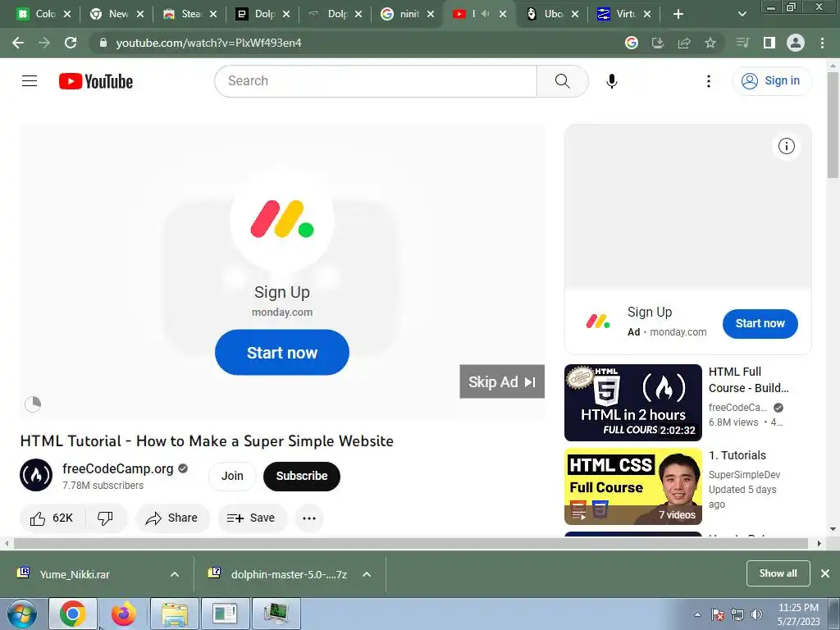Image resolution: width=840 pixels, height=630 pixels.
Task: Click the ad info circle icon
Action: pyautogui.click(x=786, y=146)
